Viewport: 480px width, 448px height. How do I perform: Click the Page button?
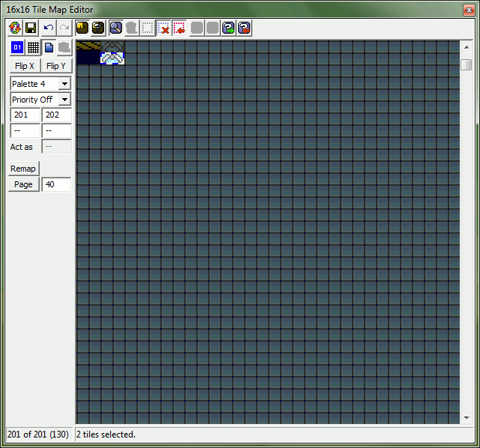coord(23,184)
